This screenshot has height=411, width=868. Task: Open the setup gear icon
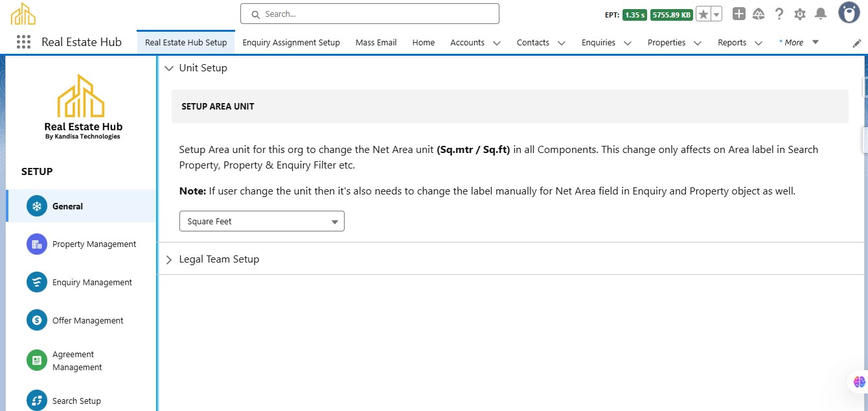tap(800, 14)
